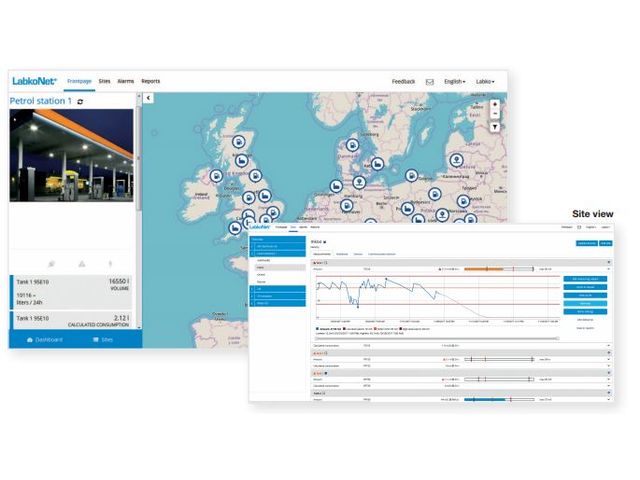Select the Frontpage tab

(x=79, y=80)
